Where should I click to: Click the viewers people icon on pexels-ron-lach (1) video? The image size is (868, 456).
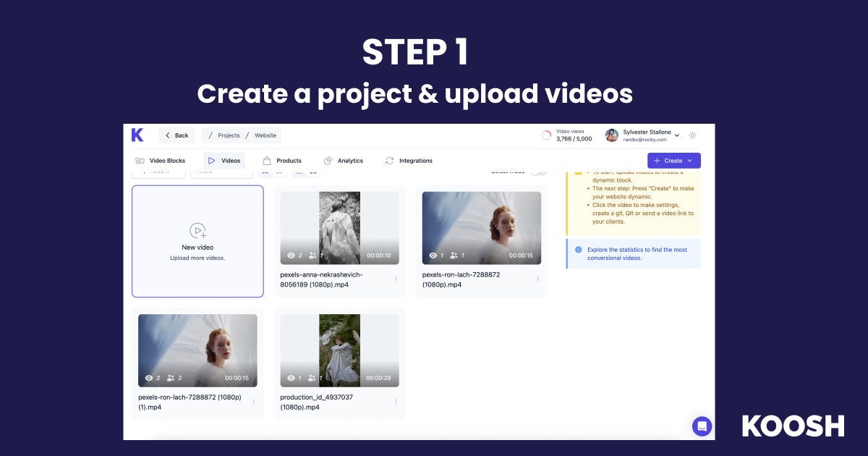pos(171,378)
